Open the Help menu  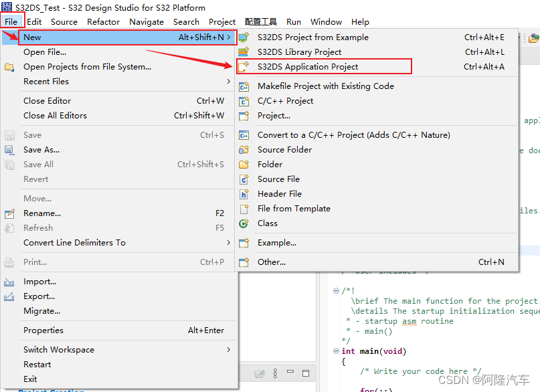(x=360, y=21)
